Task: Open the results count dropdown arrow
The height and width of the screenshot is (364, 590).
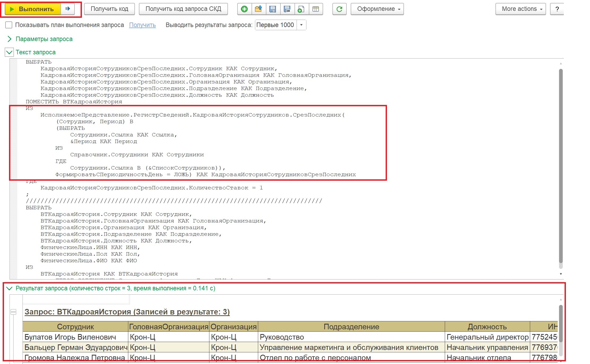Action: [301, 25]
